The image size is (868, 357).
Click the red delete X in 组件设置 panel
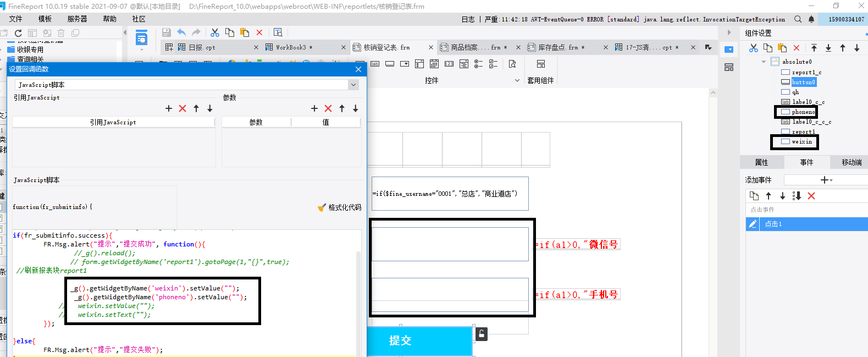tap(797, 48)
